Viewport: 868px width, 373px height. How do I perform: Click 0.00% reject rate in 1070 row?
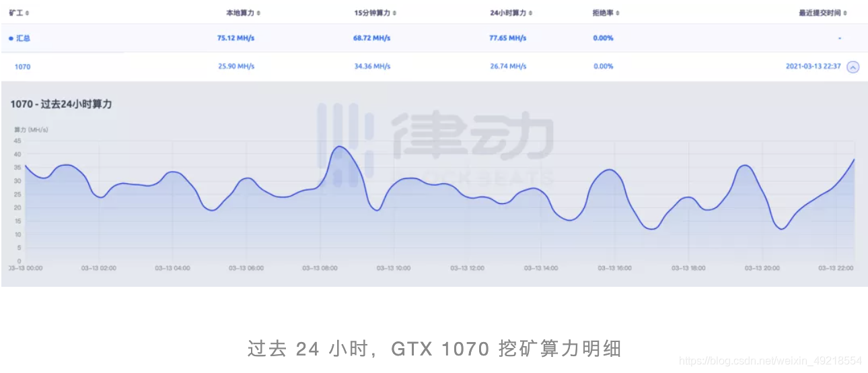[603, 67]
